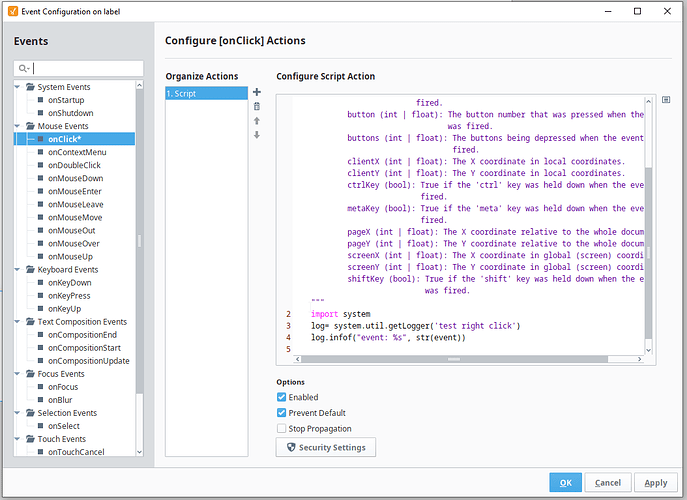Select the onMouseDown event

click(75, 178)
